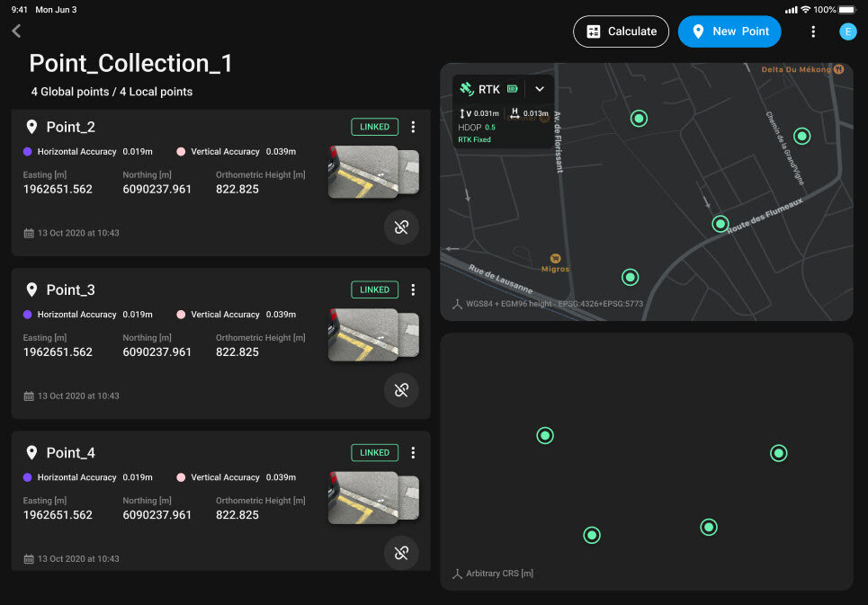Open Point_3's three-dot options menu
This screenshot has height=605, width=868.
pos(413,289)
